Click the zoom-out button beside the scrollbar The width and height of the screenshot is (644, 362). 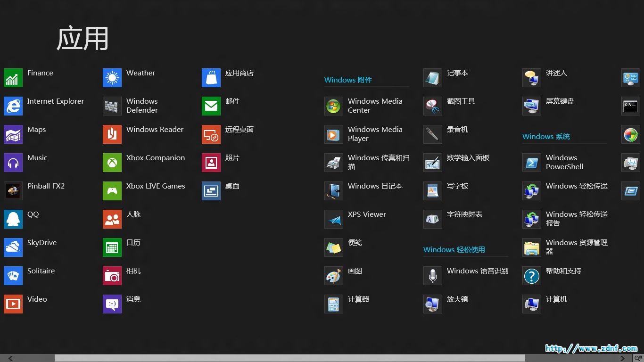tap(638, 358)
